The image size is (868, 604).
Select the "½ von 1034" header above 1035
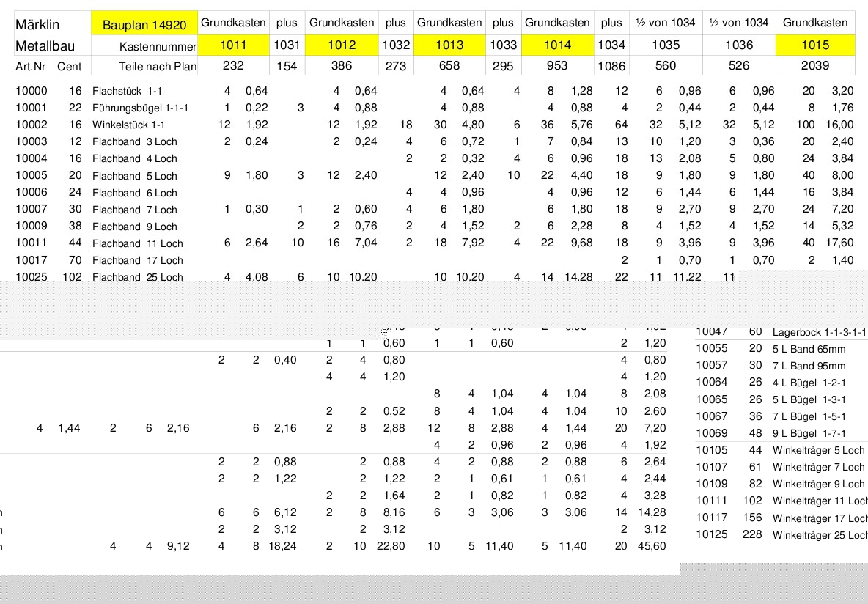666,23
